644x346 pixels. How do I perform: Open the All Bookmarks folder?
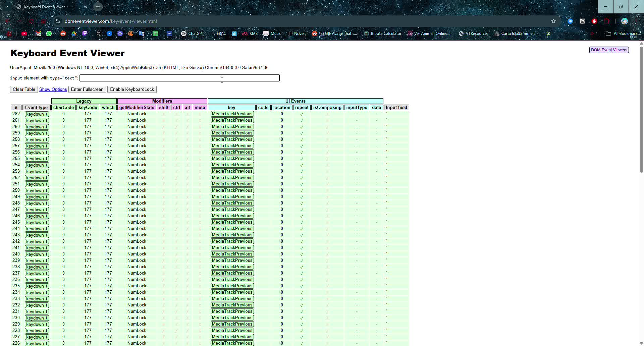[623, 34]
